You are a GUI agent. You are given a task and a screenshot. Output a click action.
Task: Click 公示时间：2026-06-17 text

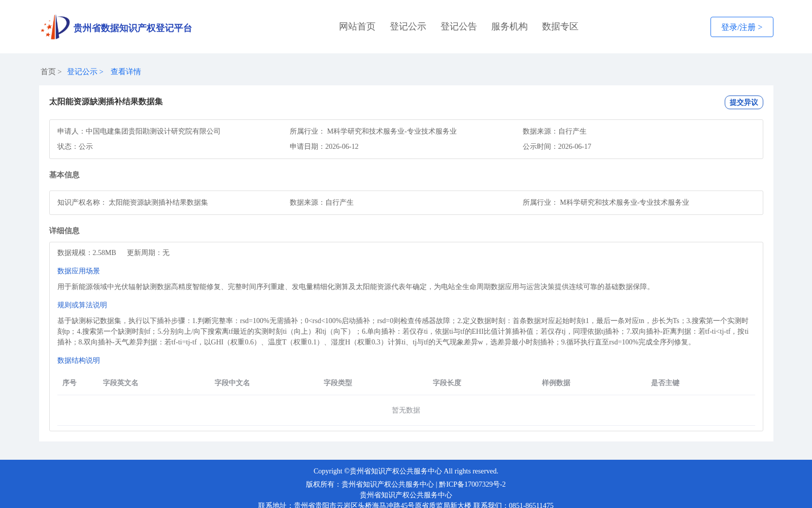pos(557,146)
